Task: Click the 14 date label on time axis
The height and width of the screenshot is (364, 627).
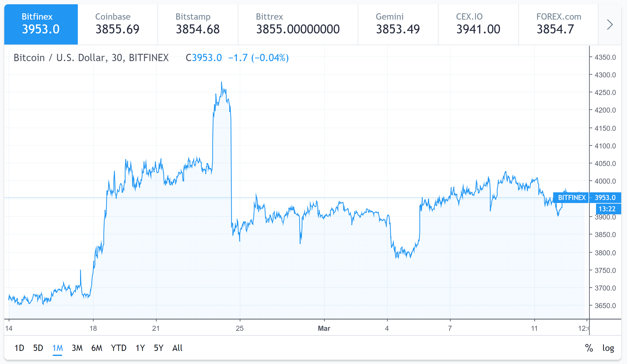Action: (x=9, y=328)
